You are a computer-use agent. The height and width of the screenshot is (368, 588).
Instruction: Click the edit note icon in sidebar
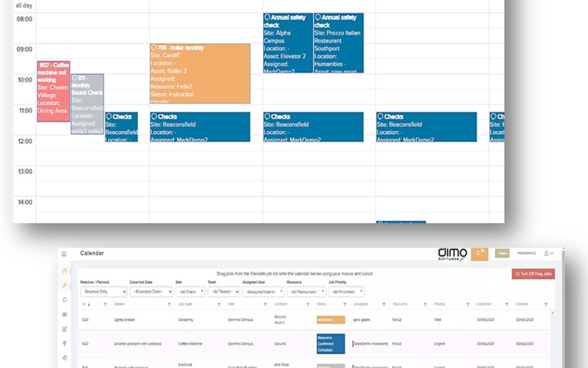(x=65, y=329)
